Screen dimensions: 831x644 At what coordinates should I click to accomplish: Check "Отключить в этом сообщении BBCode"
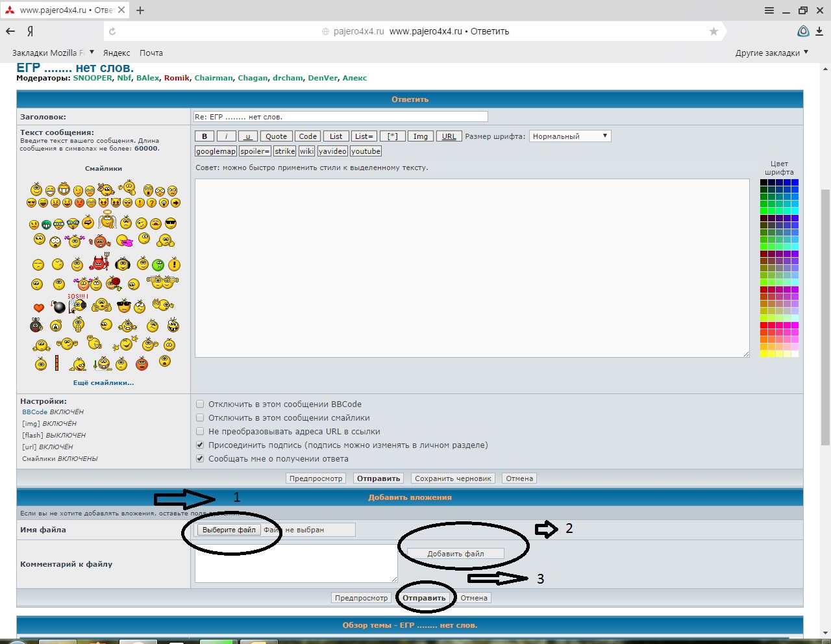coord(200,404)
